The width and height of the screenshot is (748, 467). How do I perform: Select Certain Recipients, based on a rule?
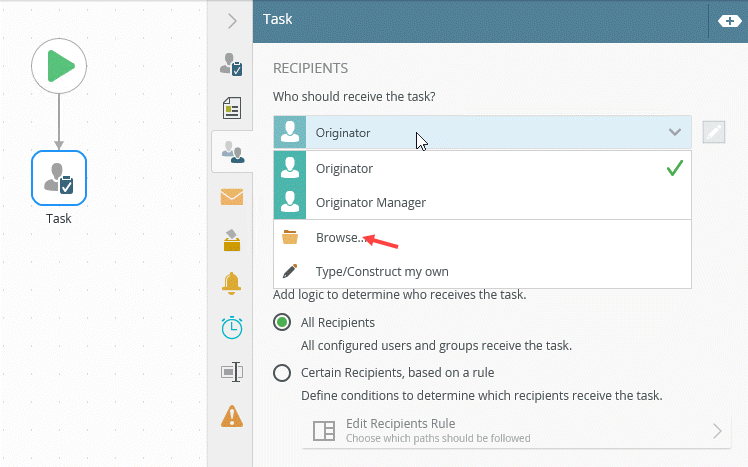(282, 373)
